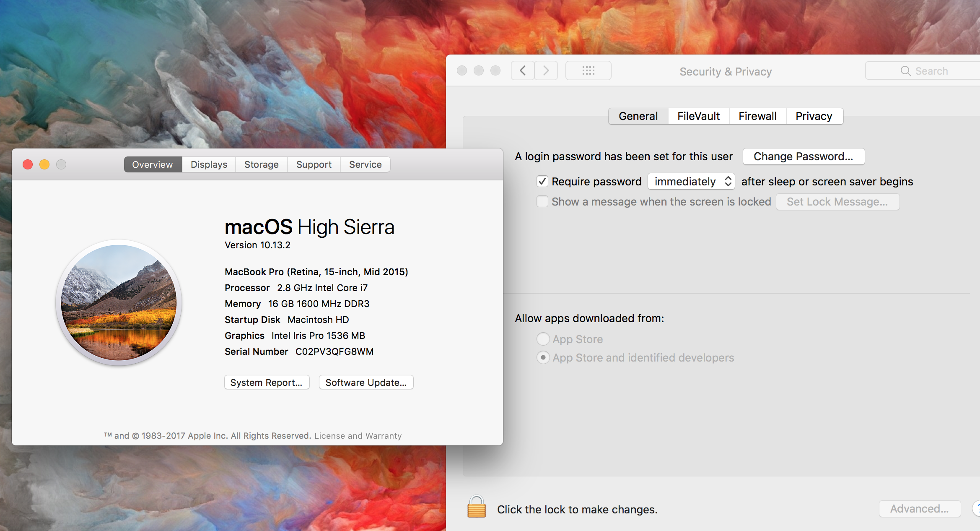The height and width of the screenshot is (531, 980).
Task: Open the Displays tab
Action: 209,164
